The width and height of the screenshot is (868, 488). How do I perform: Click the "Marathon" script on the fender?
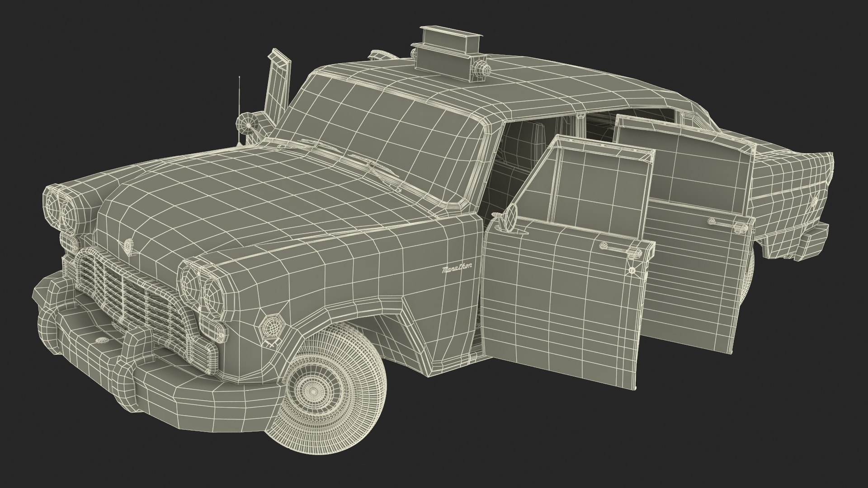[x=457, y=268]
